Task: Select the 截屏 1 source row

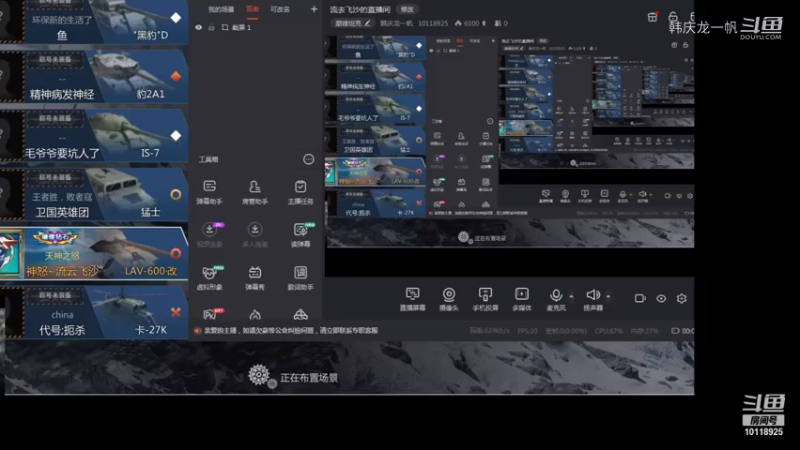Action: tap(255, 28)
